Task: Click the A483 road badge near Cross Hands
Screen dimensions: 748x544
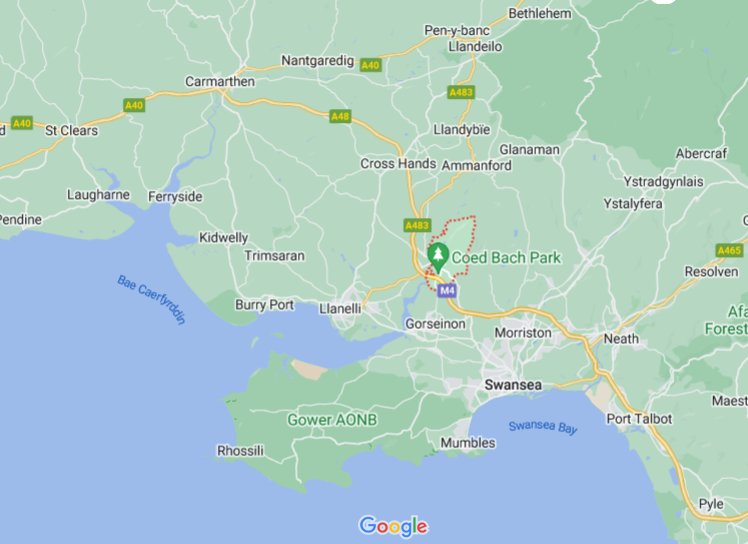Action: 417,225
